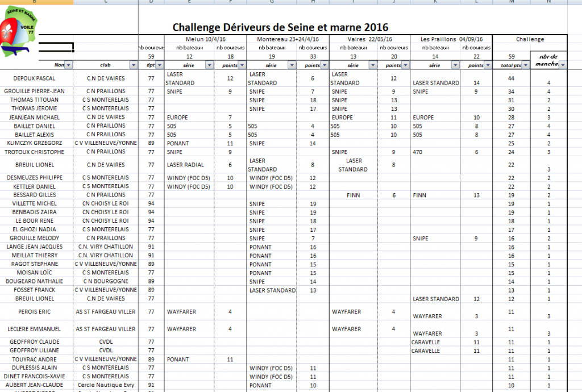Image resolution: width=582 pixels, height=392 pixels.
Task: Open the nbr de manche filter dropdown
Action: click(563, 65)
